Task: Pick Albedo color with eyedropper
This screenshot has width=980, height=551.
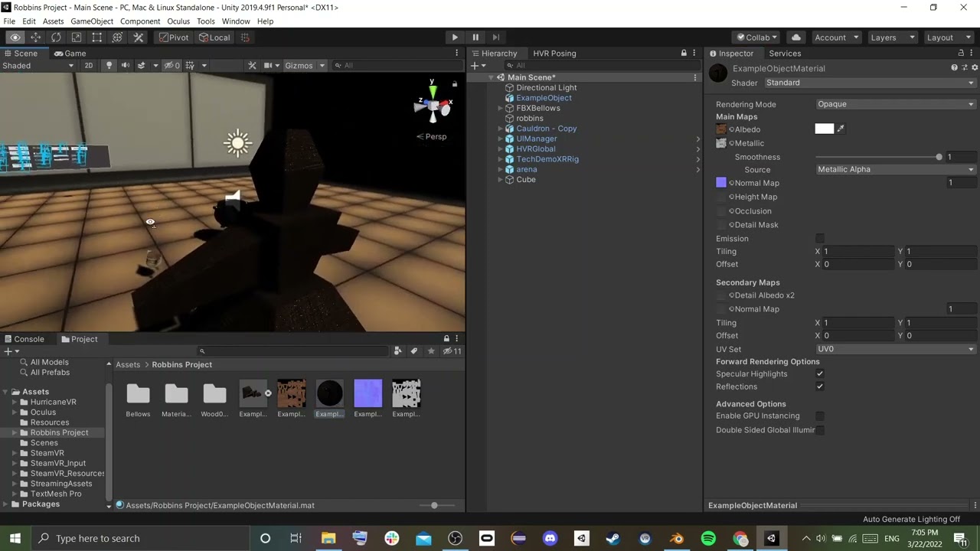Action: (841, 129)
